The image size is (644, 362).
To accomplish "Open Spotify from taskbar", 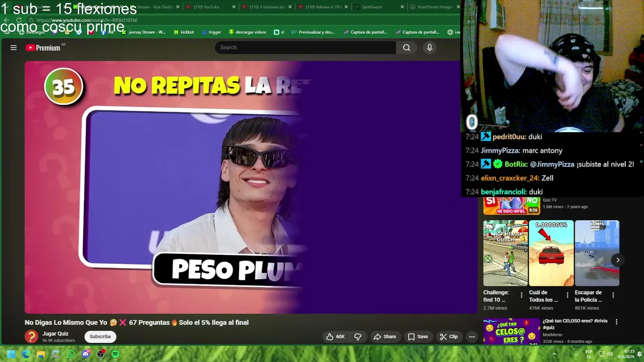I will [x=115, y=354].
